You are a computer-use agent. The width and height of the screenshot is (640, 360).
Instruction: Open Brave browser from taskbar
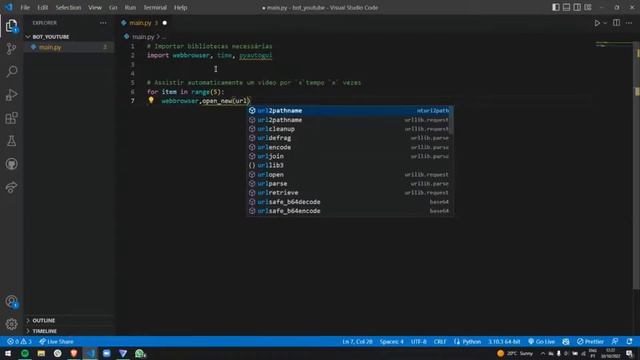pos(73,353)
